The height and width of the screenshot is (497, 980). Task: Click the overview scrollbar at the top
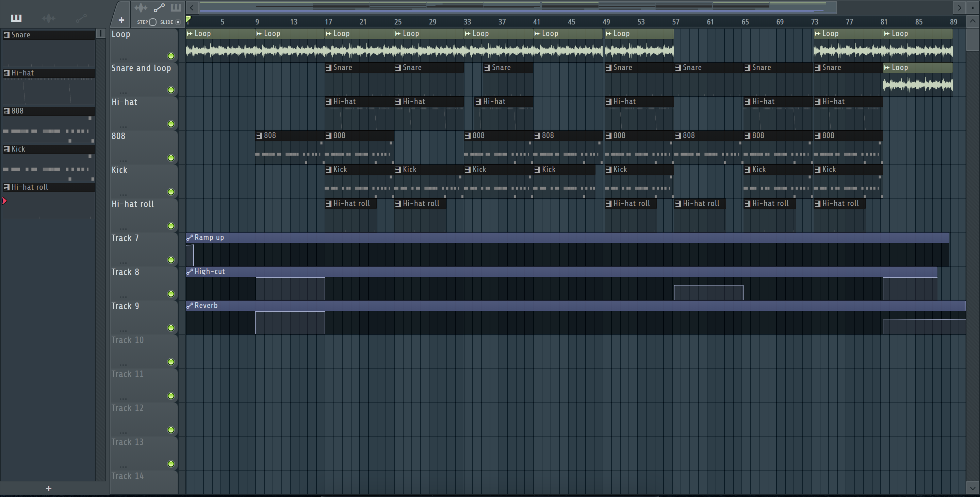point(518,7)
